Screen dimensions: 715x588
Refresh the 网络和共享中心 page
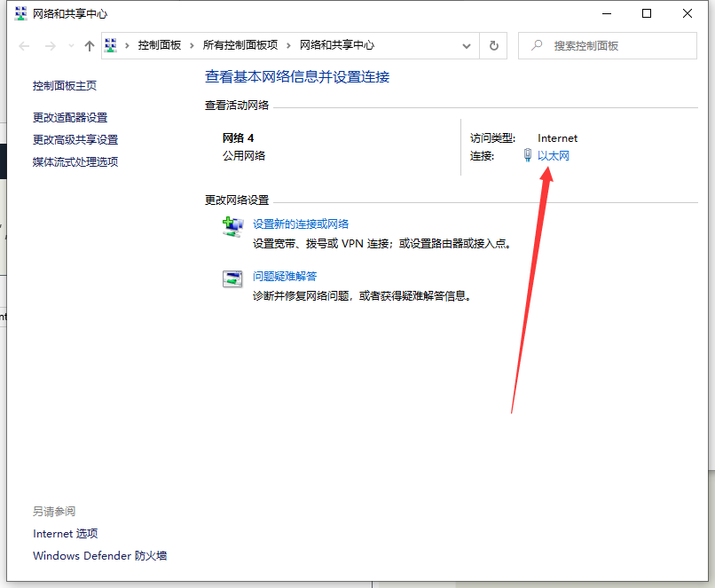pyautogui.click(x=494, y=45)
